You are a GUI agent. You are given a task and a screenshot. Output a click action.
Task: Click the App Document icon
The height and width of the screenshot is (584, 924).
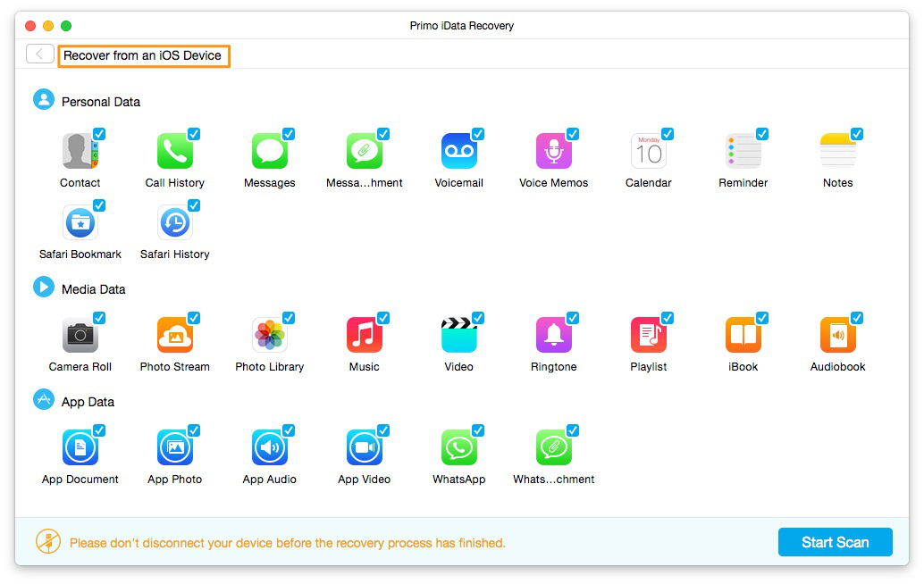(x=80, y=447)
